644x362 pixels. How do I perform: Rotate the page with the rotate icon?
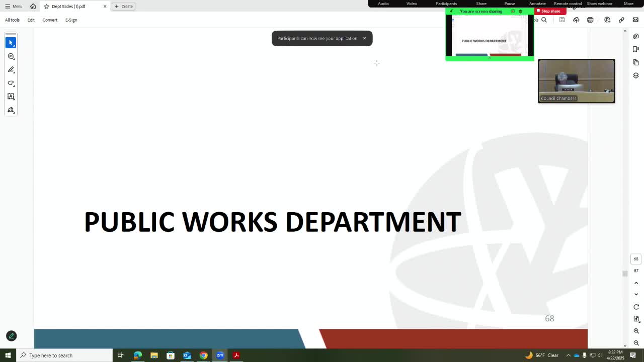[x=636, y=307]
